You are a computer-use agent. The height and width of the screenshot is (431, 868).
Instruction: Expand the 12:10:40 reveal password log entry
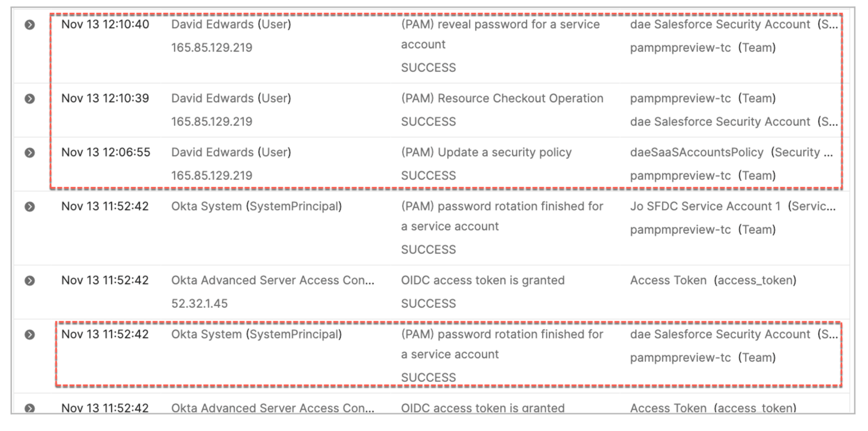coord(30,25)
